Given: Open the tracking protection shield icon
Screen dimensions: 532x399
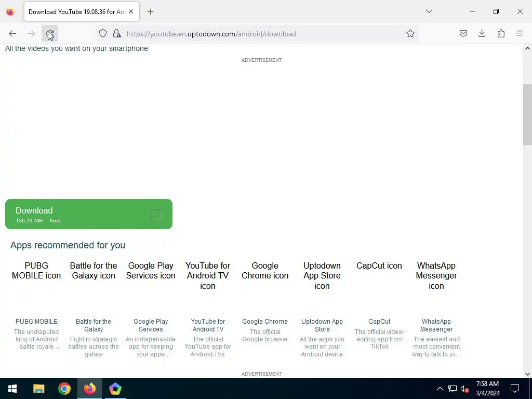Looking at the screenshot, I should (x=103, y=33).
